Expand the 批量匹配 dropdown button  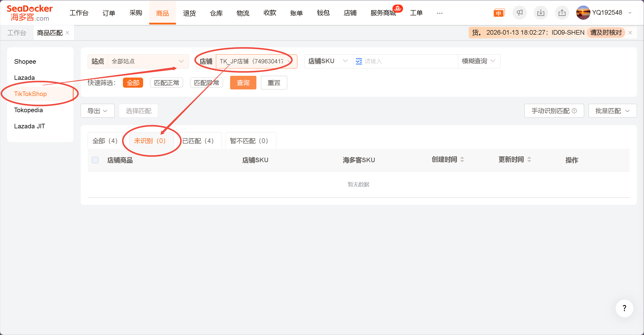(612, 111)
